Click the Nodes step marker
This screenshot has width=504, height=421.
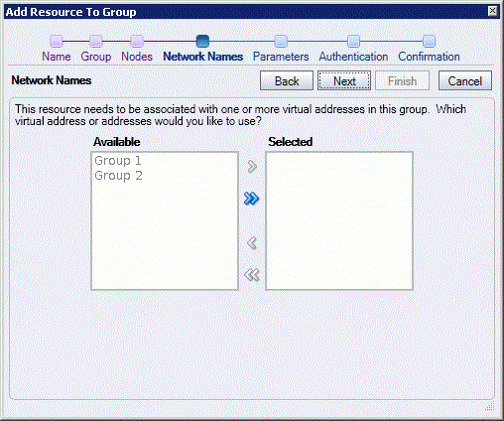[x=137, y=41]
